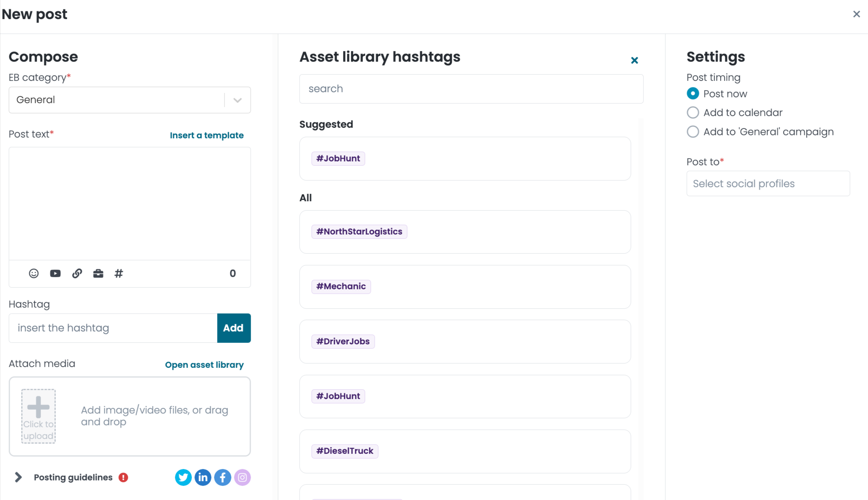Click the character count 0
868x500 pixels.
(x=233, y=274)
